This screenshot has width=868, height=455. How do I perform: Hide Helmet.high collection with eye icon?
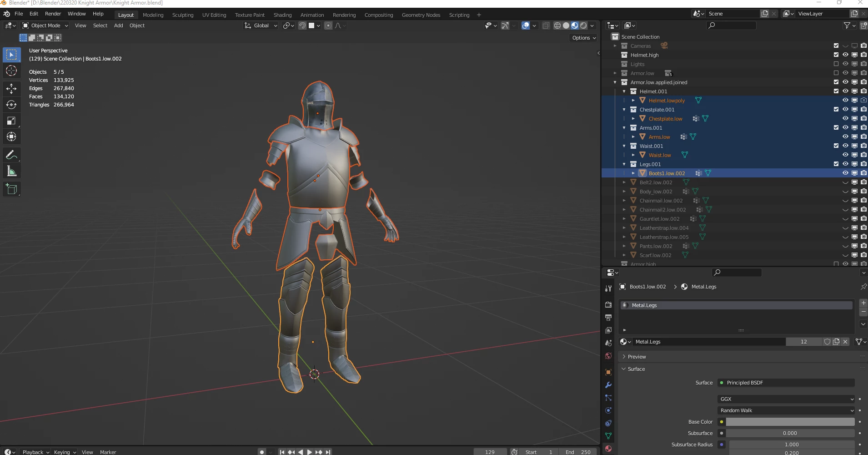(x=845, y=55)
